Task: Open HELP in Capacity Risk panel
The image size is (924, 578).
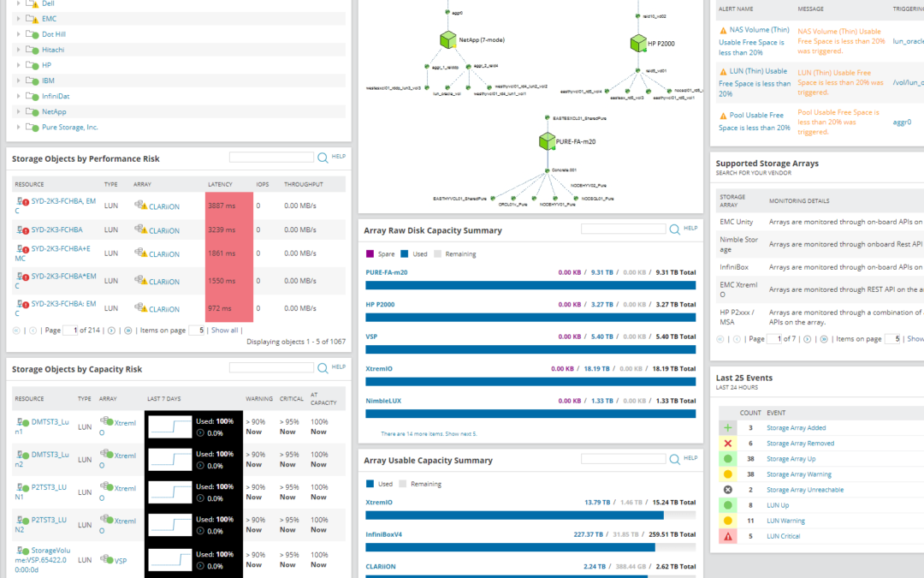Action: pos(338,366)
